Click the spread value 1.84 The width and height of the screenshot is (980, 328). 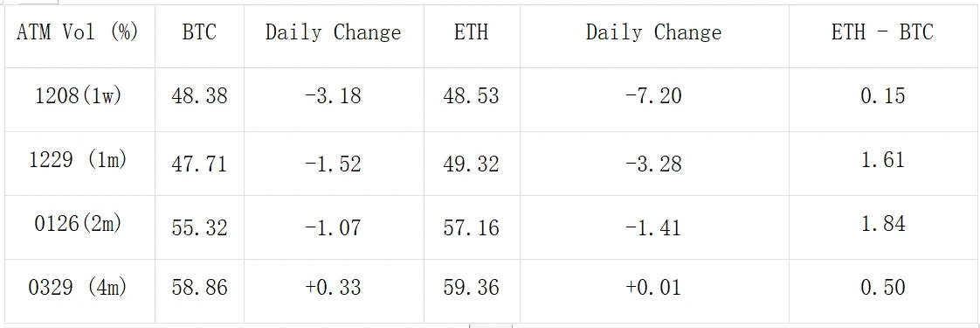click(882, 224)
